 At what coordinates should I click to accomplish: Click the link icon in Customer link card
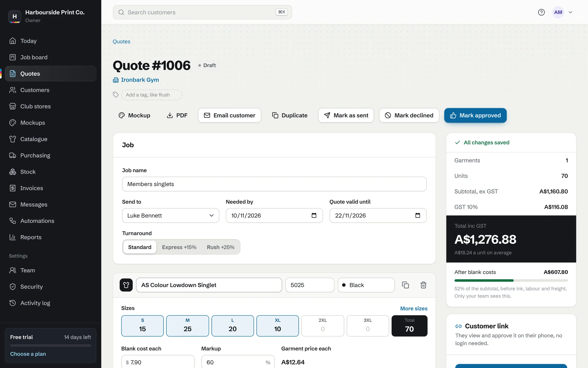pyautogui.click(x=458, y=326)
